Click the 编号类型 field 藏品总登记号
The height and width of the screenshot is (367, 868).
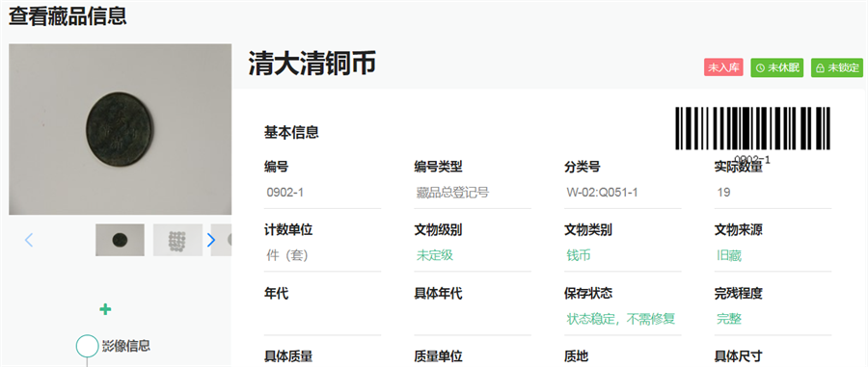click(x=473, y=193)
